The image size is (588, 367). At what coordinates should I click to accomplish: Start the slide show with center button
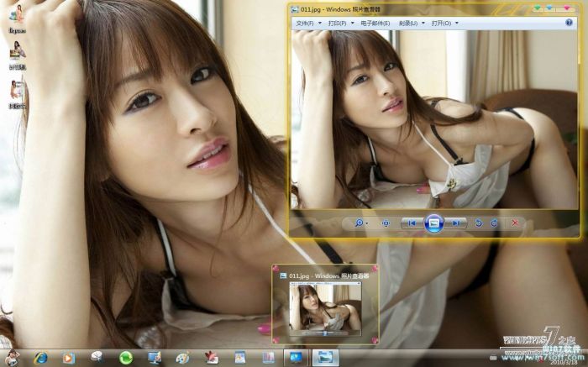(x=433, y=223)
